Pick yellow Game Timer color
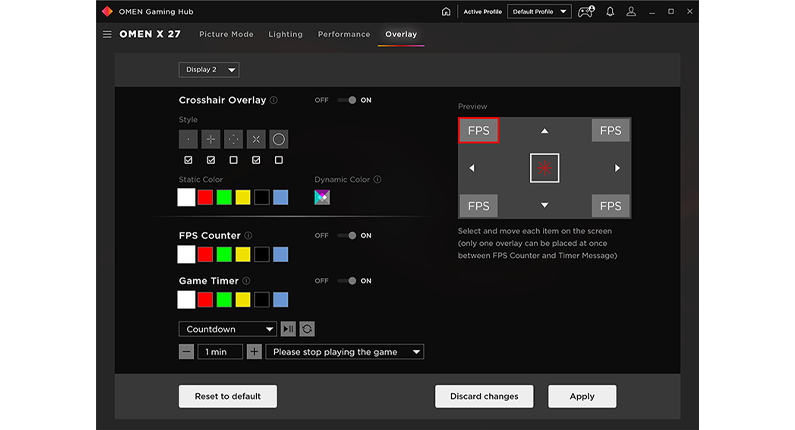The width and height of the screenshot is (795, 430). click(243, 300)
